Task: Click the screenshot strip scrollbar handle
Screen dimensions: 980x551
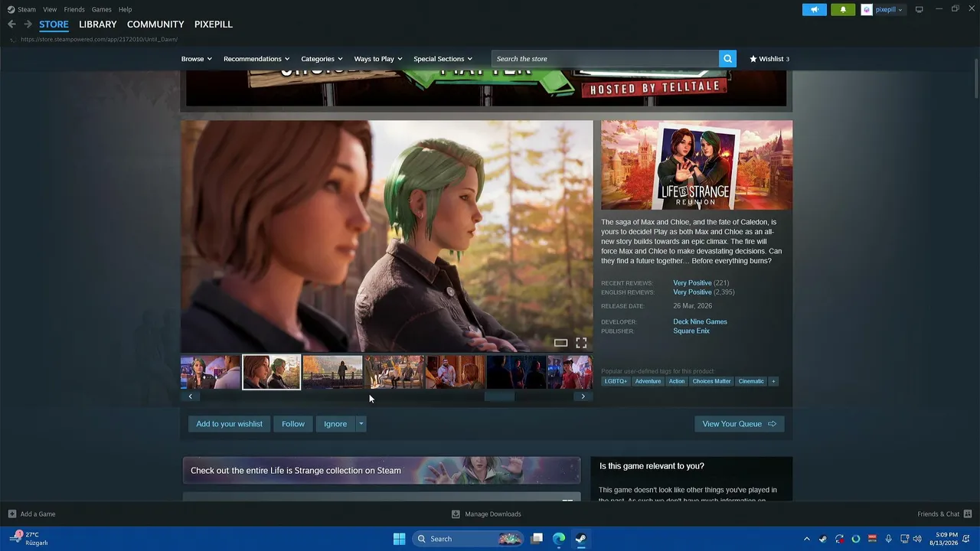Action: coord(499,396)
